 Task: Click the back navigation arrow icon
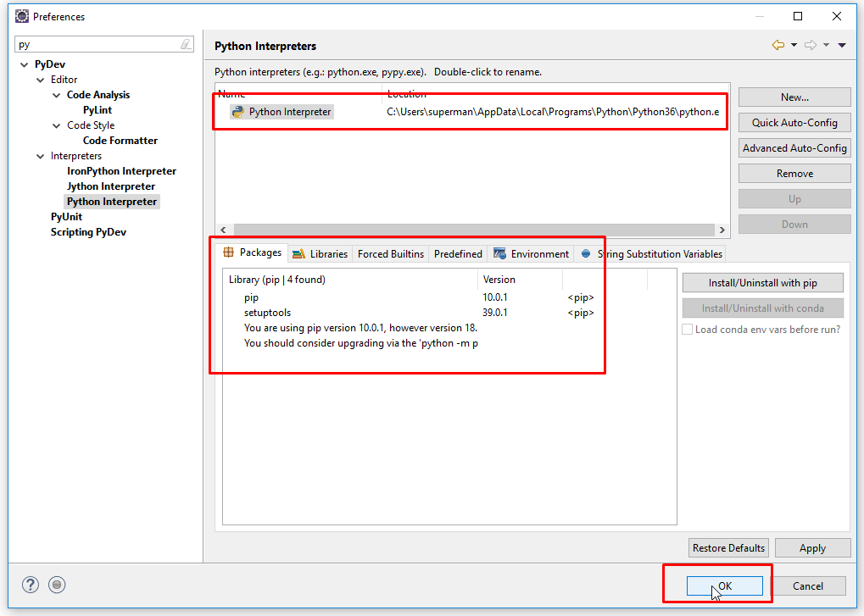[x=778, y=45]
